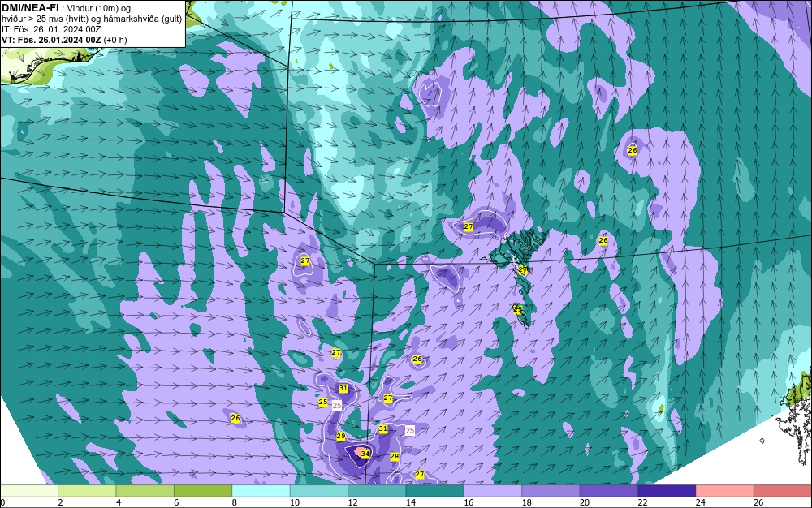The height and width of the screenshot is (508, 812).
Task: Click the legend scale value 22
Action: (642, 502)
